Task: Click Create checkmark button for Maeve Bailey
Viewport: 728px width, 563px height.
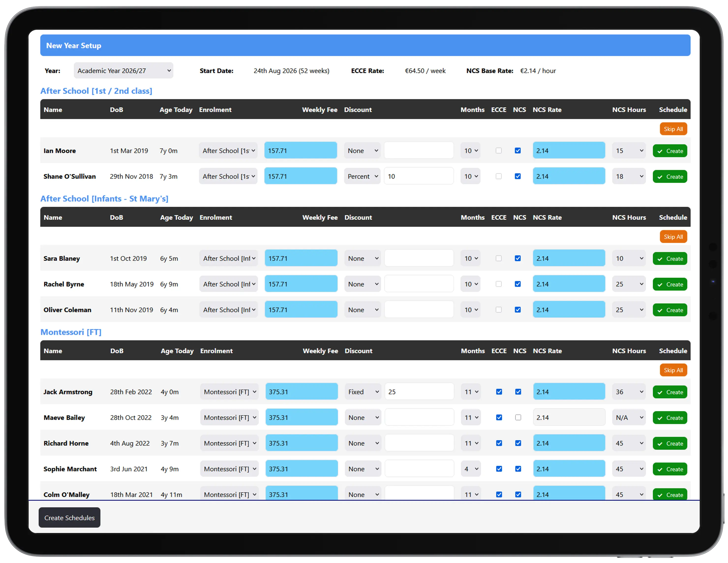Action: click(670, 418)
